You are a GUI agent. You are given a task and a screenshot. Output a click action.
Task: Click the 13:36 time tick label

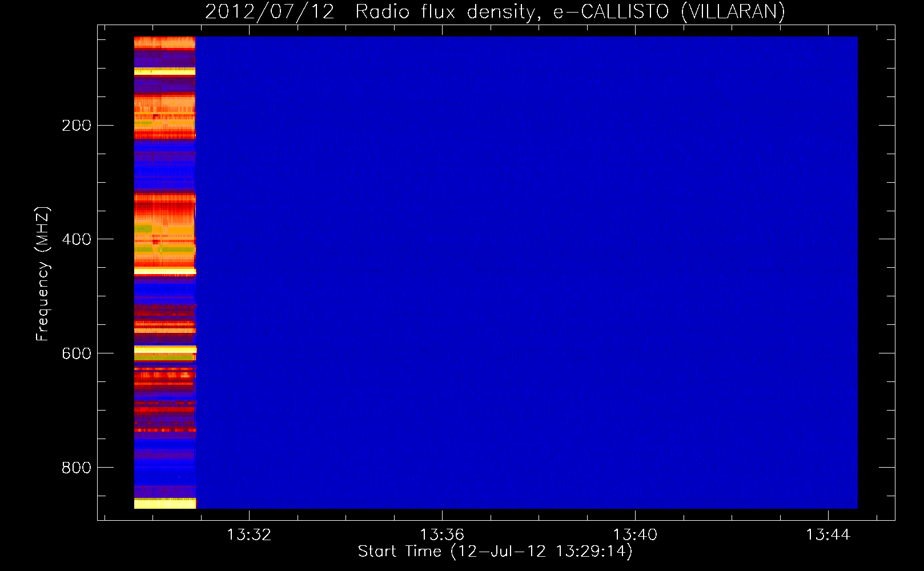point(442,535)
